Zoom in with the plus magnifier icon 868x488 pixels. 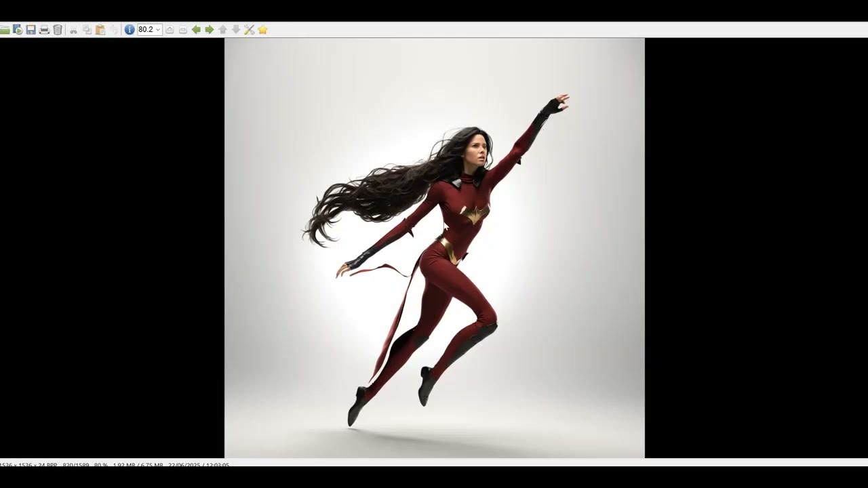click(170, 30)
